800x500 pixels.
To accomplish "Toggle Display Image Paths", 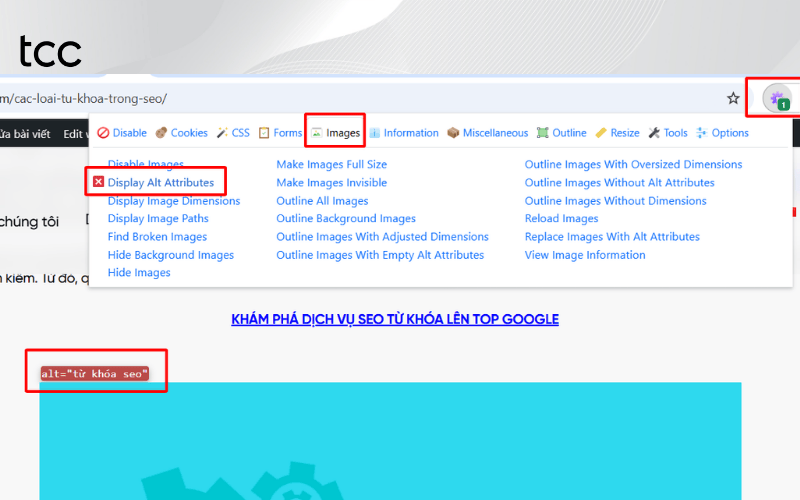I will pos(158,218).
